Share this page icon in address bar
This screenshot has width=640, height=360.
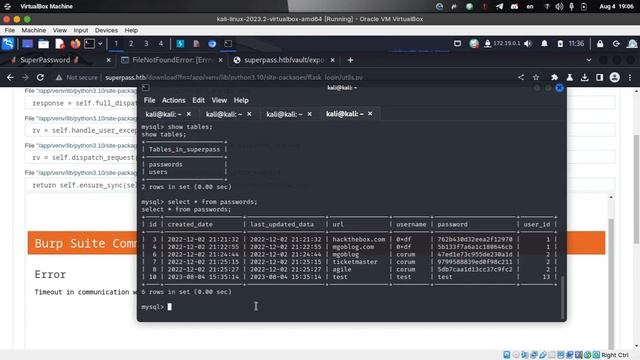click(521, 77)
